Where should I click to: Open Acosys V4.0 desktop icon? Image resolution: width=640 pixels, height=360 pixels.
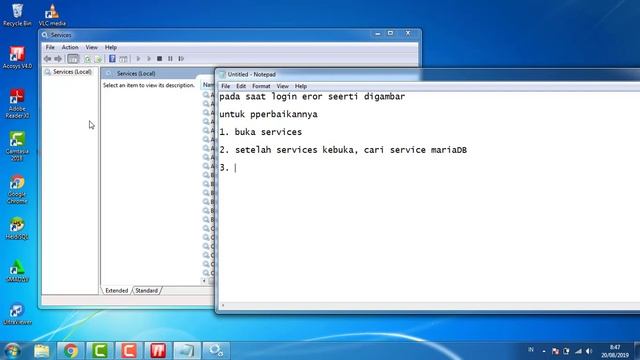(x=17, y=57)
